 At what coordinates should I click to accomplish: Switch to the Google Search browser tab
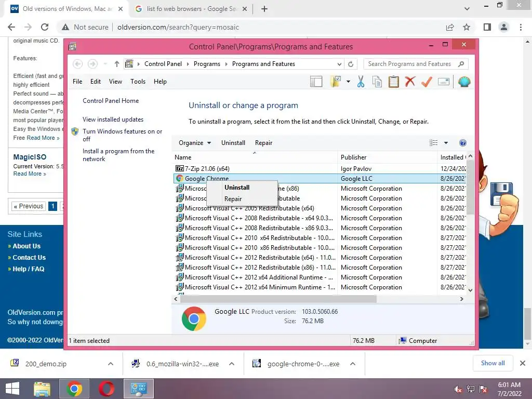coord(191,9)
